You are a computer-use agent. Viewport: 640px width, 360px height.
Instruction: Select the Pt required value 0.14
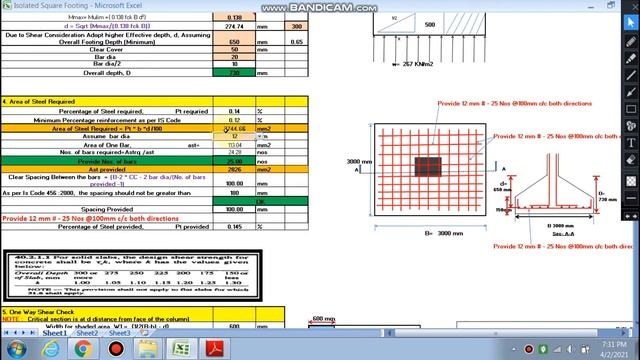234,111
